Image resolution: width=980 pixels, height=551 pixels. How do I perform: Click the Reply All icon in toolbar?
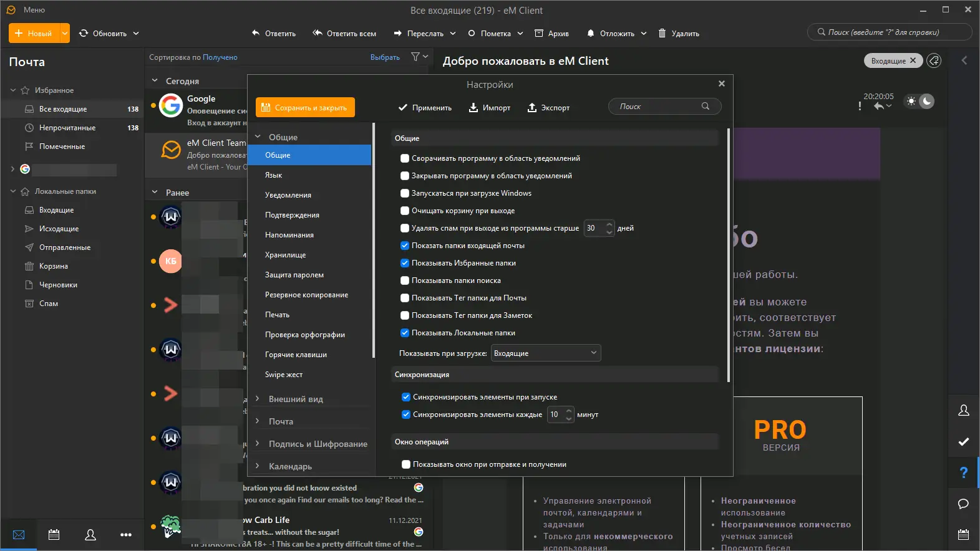[318, 33]
